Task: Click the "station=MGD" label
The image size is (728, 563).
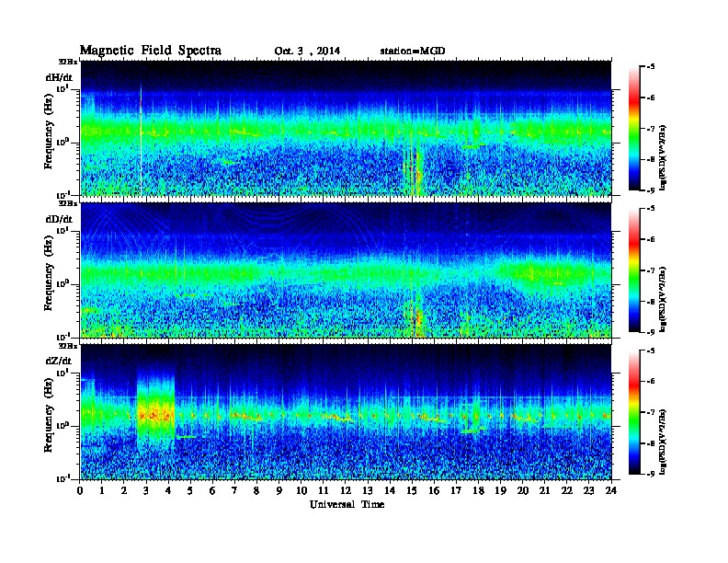Action: [x=413, y=52]
